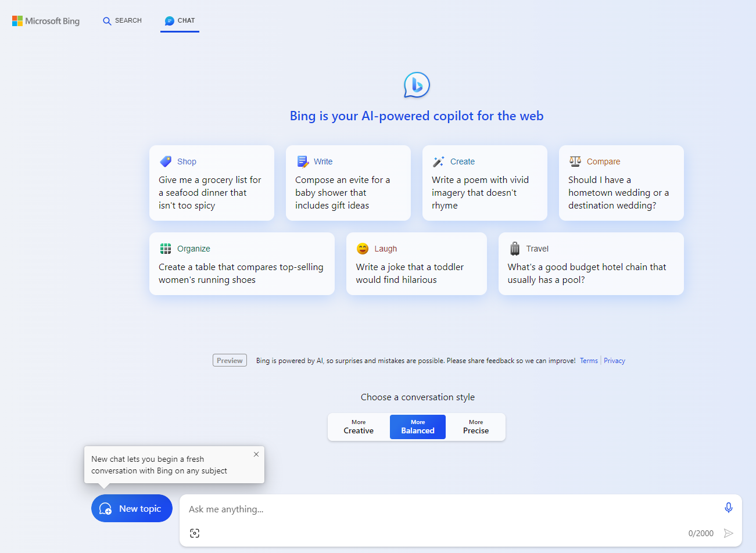Click the Travel category label

[538, 249]
